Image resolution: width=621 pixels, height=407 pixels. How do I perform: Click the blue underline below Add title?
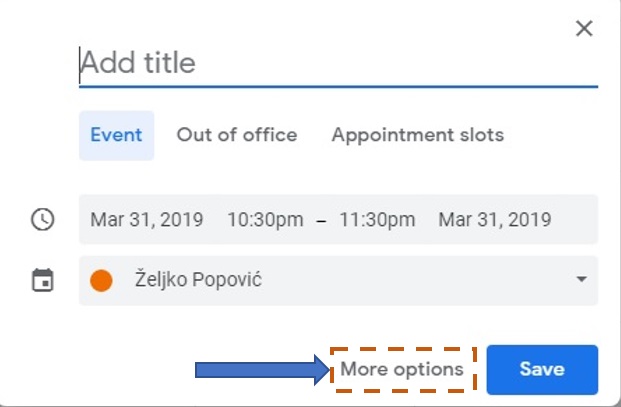click(338, 87)
